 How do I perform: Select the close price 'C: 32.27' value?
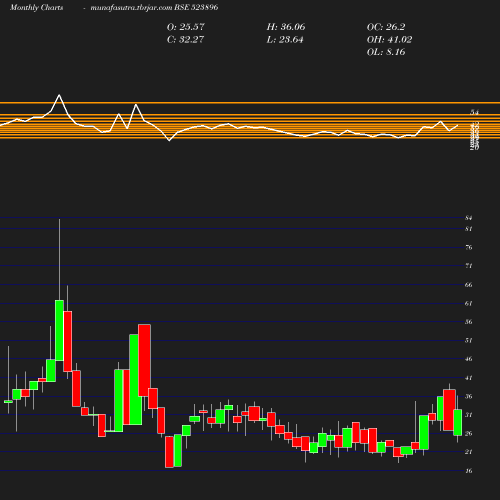185,40
